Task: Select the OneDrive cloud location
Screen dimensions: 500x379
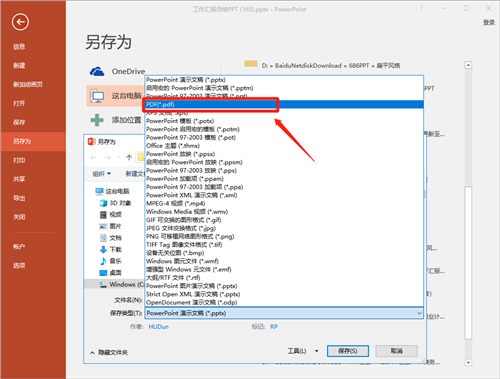Action: (x=117, y=71)
